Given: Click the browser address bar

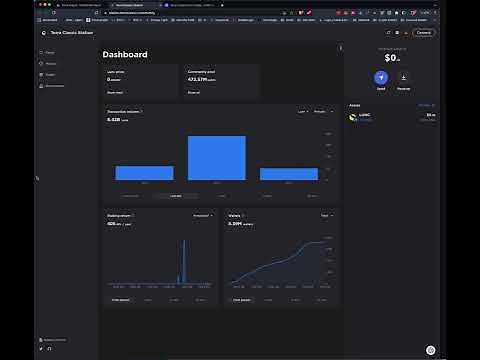Looking at the screenshot, I should (x=190, y=13).
